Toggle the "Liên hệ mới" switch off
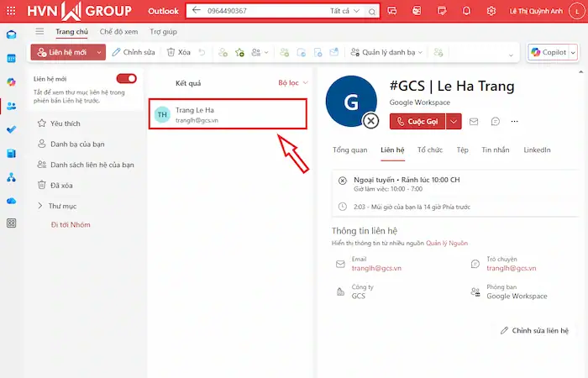The image size is (588, 378). [x=126, y=79]
